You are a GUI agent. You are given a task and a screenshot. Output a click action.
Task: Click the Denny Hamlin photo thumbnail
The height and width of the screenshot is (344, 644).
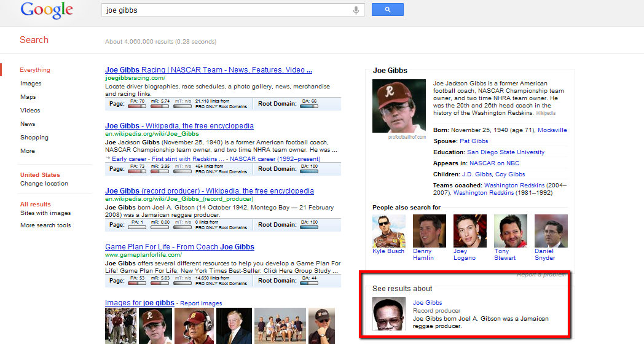429,231
